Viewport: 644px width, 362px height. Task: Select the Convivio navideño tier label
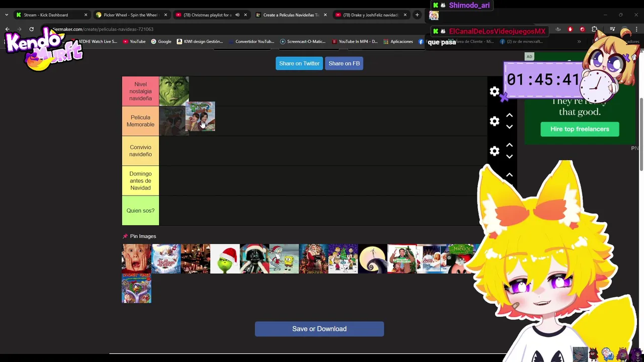click(140, 151)
